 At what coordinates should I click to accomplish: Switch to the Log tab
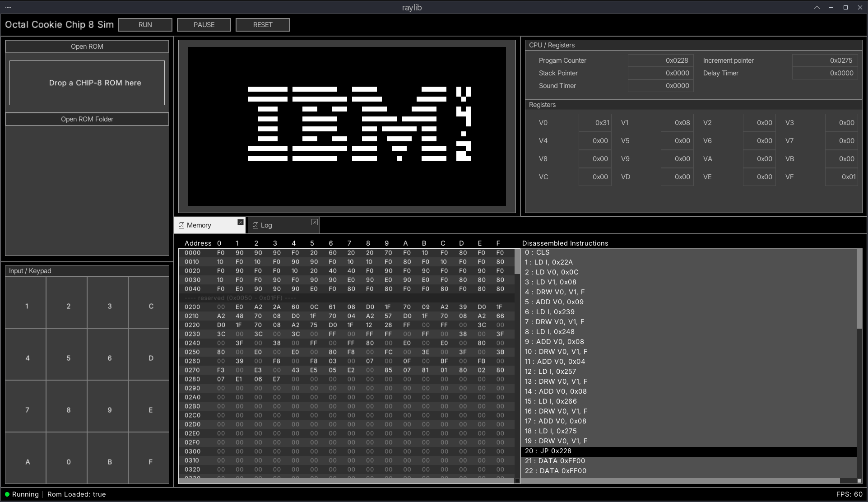[284, 225]
